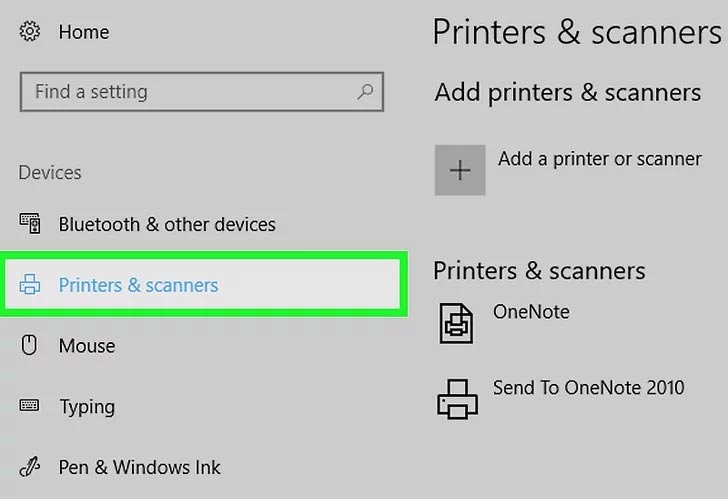Click the Mouse icon in sidebar
This screenshot has width=728, height=499.
30,346
